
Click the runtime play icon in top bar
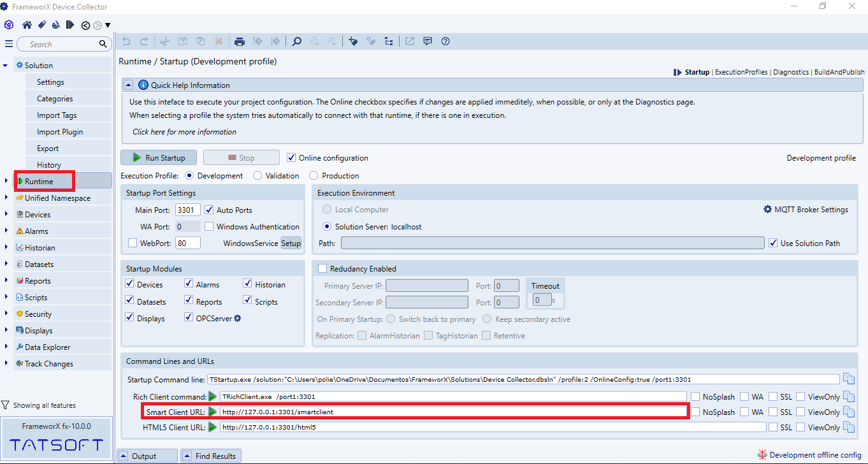70,25
